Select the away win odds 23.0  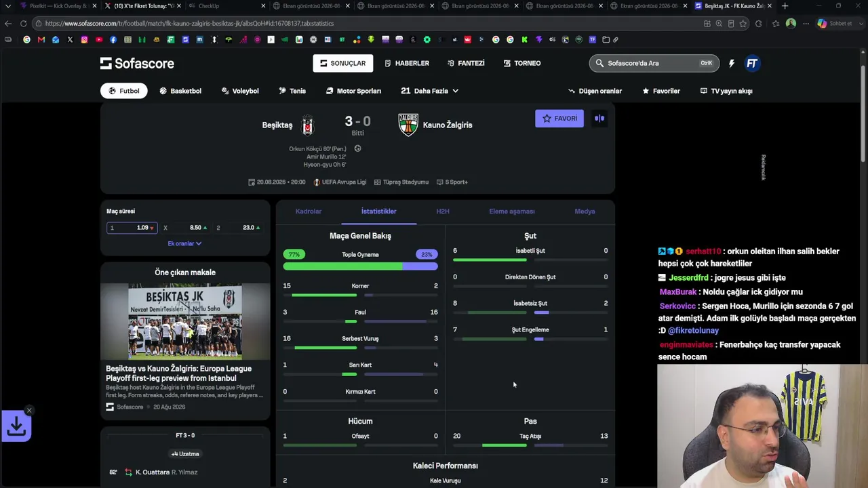(x=237, y=228)
